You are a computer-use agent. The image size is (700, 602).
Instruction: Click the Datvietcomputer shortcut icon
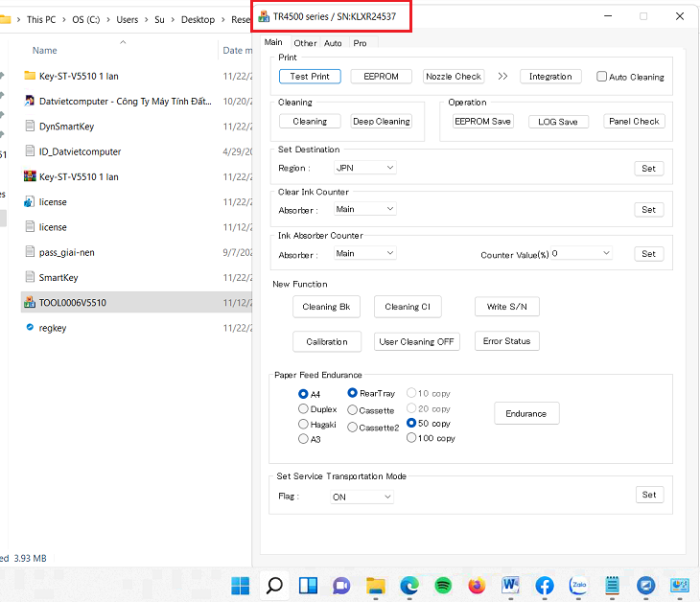(x=30, y=101)
